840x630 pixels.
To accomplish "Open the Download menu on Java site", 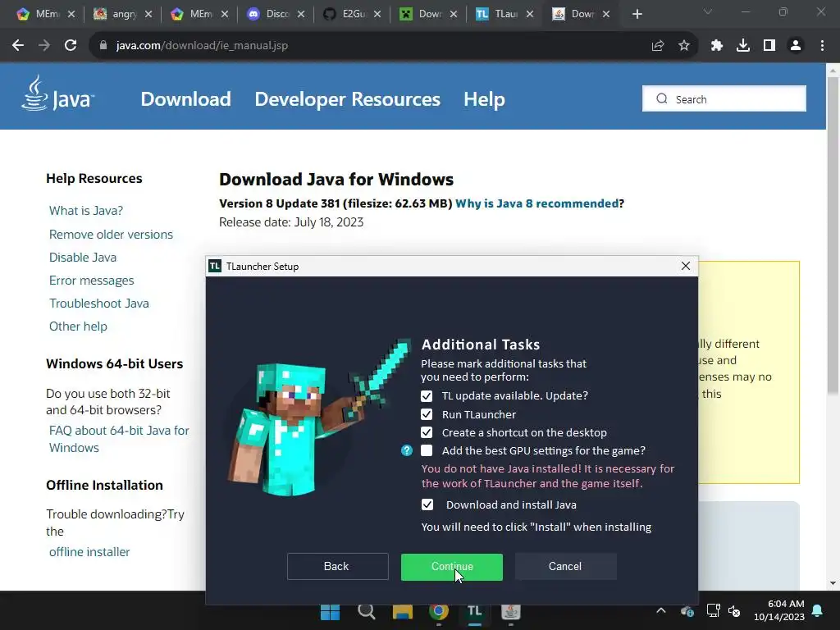I will tap(186, 99).
